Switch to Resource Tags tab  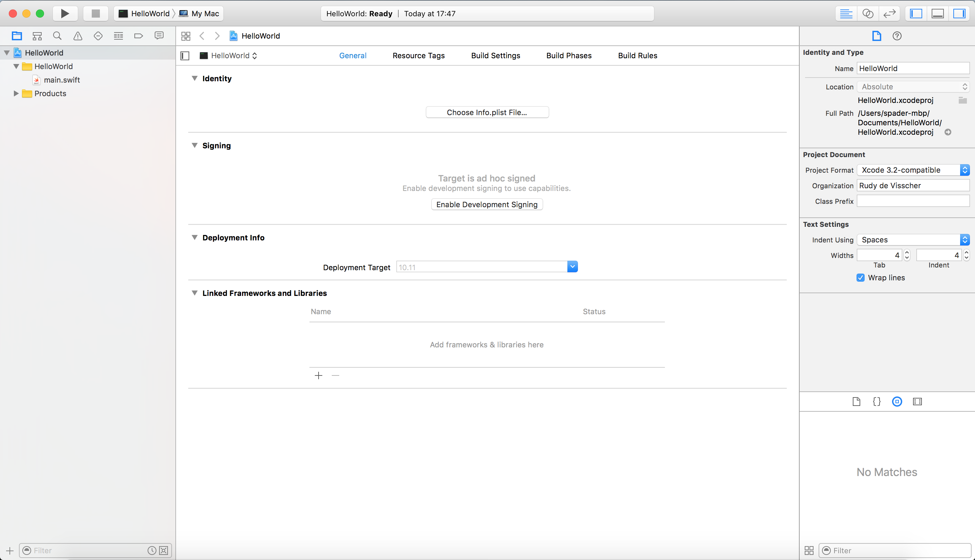pos(418,56)
